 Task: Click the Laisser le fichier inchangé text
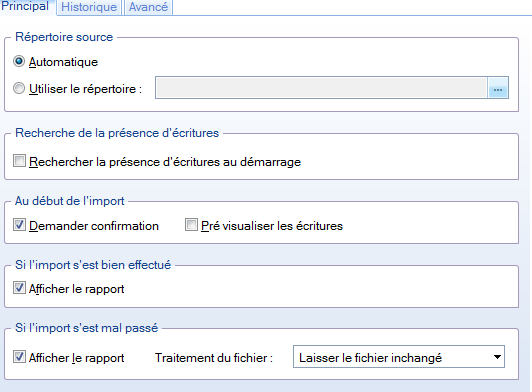370,358
